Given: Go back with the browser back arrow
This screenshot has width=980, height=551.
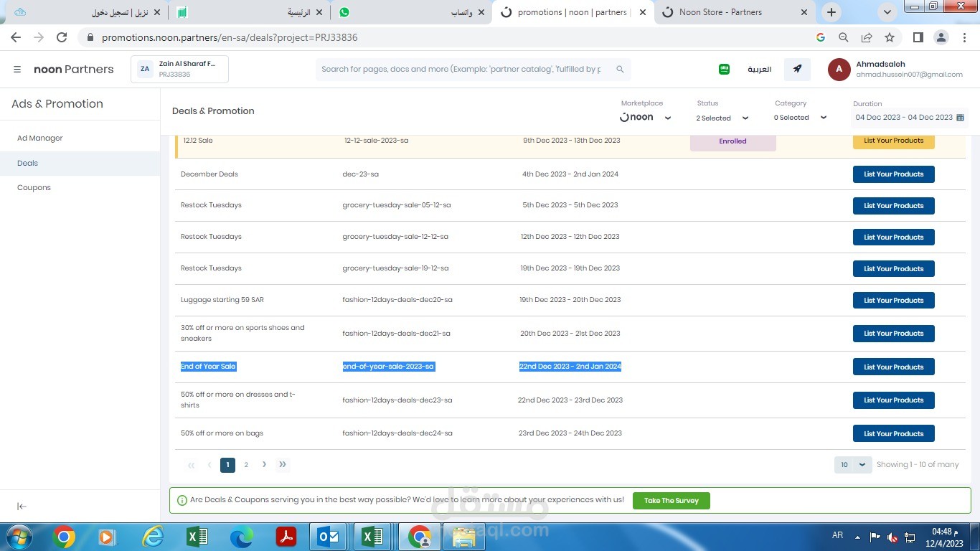Looking at the screenshot, I should pyautogui.click(x=16, y=37).
